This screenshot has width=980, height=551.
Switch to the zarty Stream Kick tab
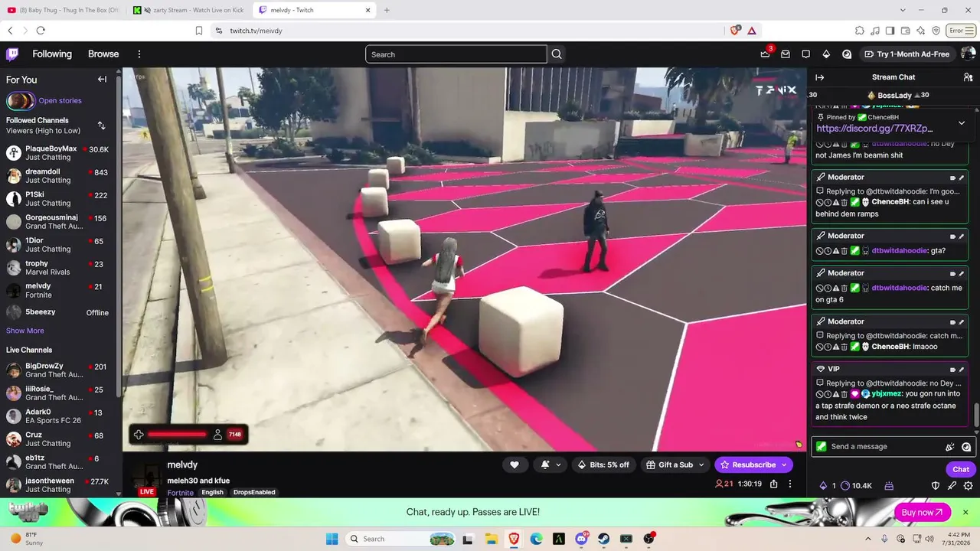pos(188,10)
